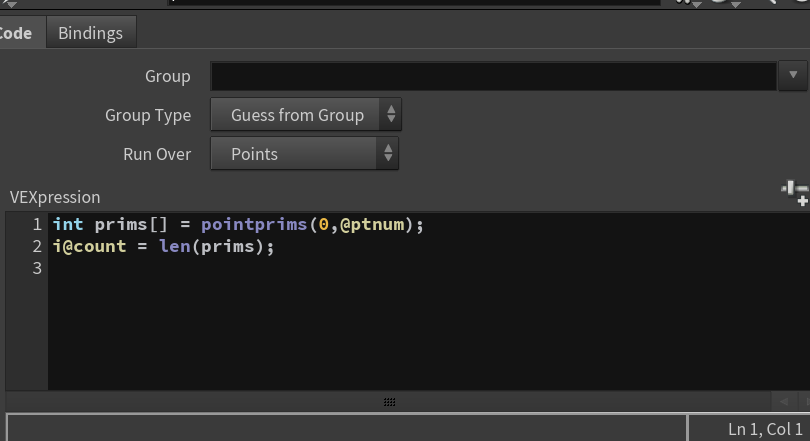
Task: Click the second top-right toolbar dropdown arrow
Action: pyautogui.click(x=736, y=4)
